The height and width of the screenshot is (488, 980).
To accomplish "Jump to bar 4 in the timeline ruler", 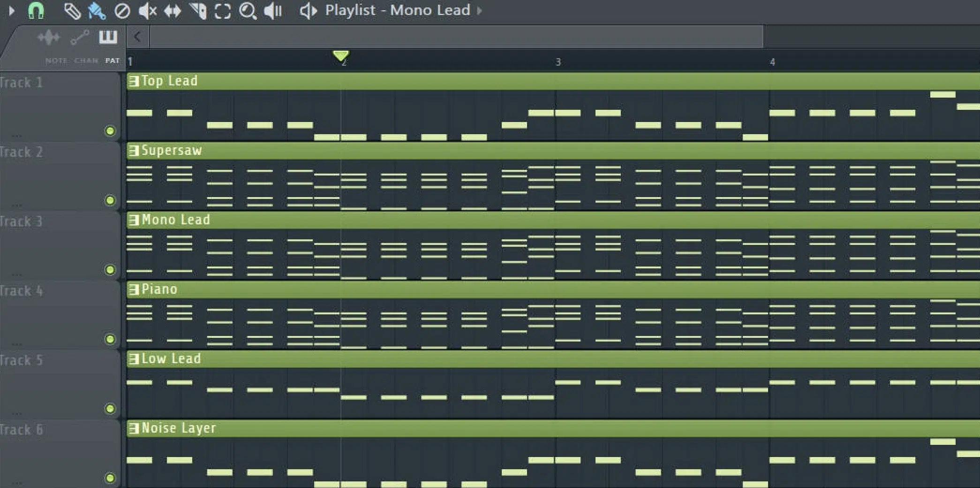I will 772,62.
